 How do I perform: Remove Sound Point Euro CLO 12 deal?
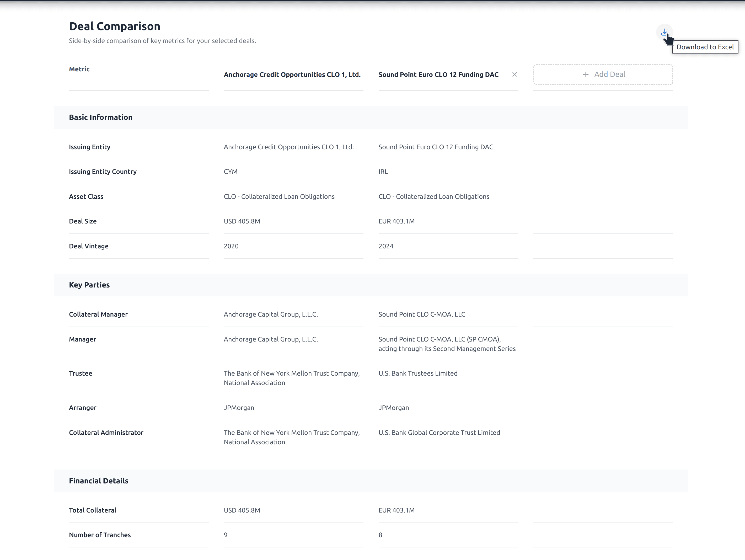514,74
